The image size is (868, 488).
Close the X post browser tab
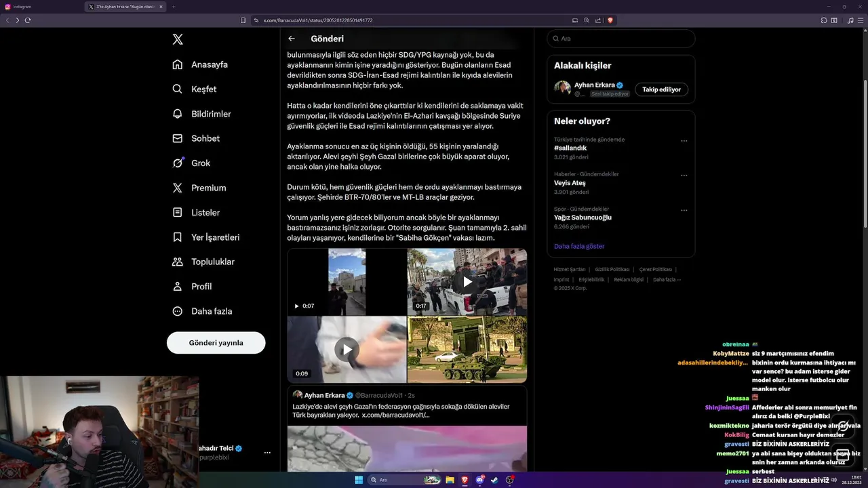(161, 7)
